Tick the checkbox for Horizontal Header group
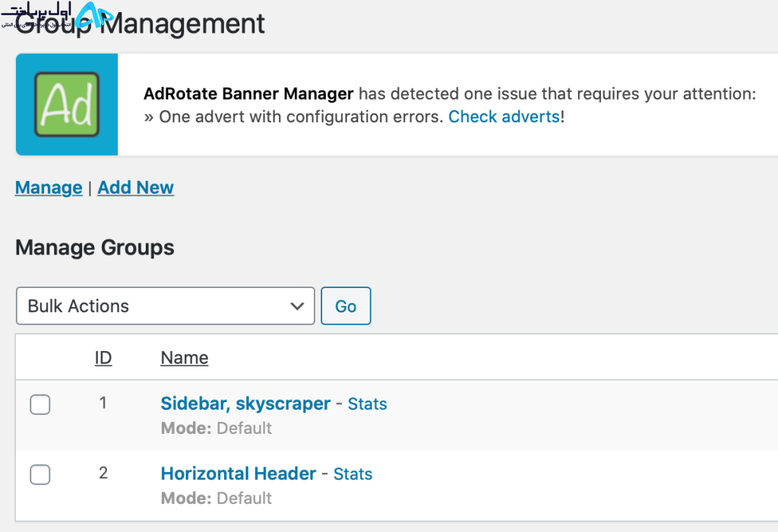This screenshot has width=778, height=532. click(x=40, y=474)
